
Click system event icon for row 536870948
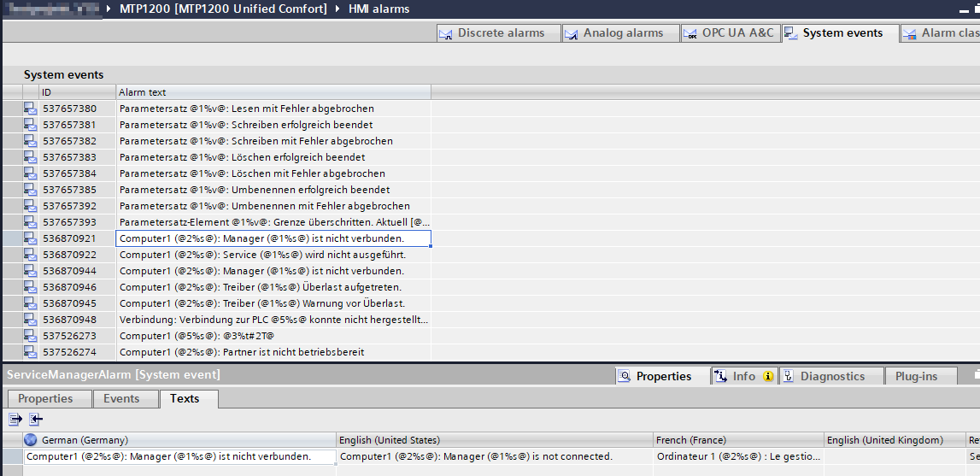point(30,320)
